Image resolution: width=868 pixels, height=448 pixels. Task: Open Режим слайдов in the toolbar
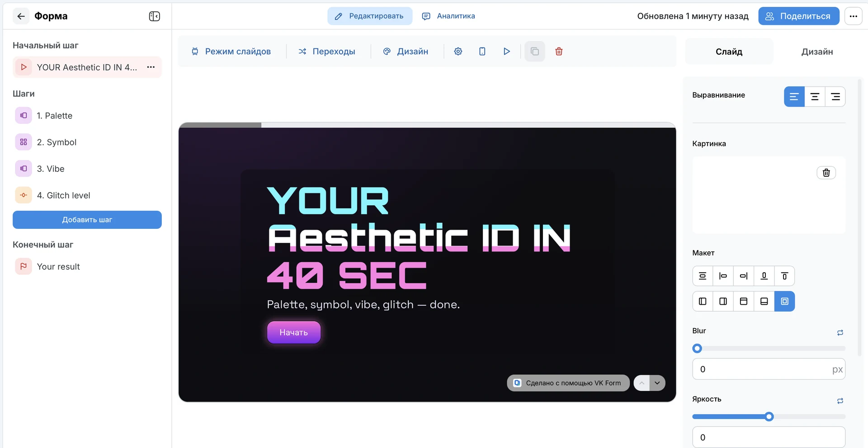pyautogui.click(x=231, y=51)
